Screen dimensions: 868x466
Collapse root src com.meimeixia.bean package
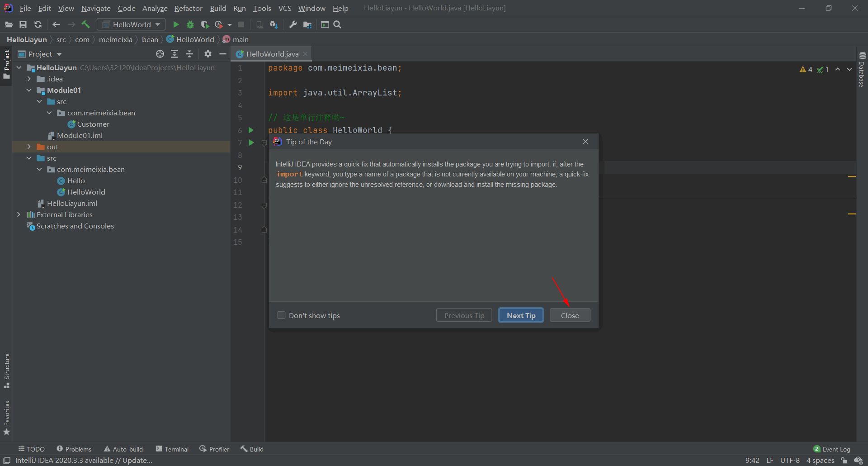point(39,169)
